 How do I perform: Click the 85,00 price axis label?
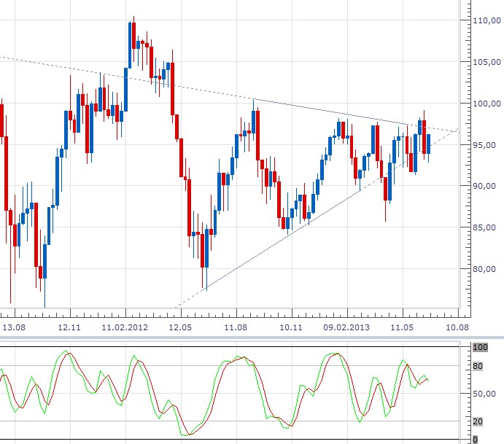click(x=484, y=227)
